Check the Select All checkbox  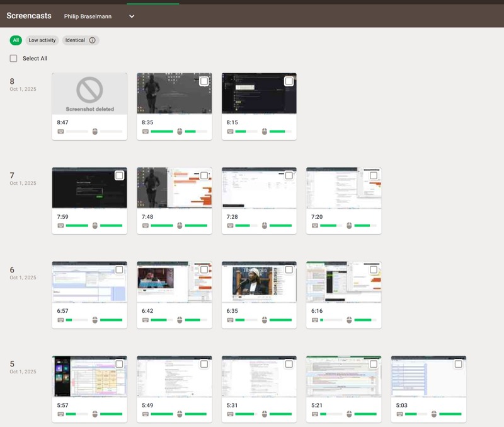(14, 59)
